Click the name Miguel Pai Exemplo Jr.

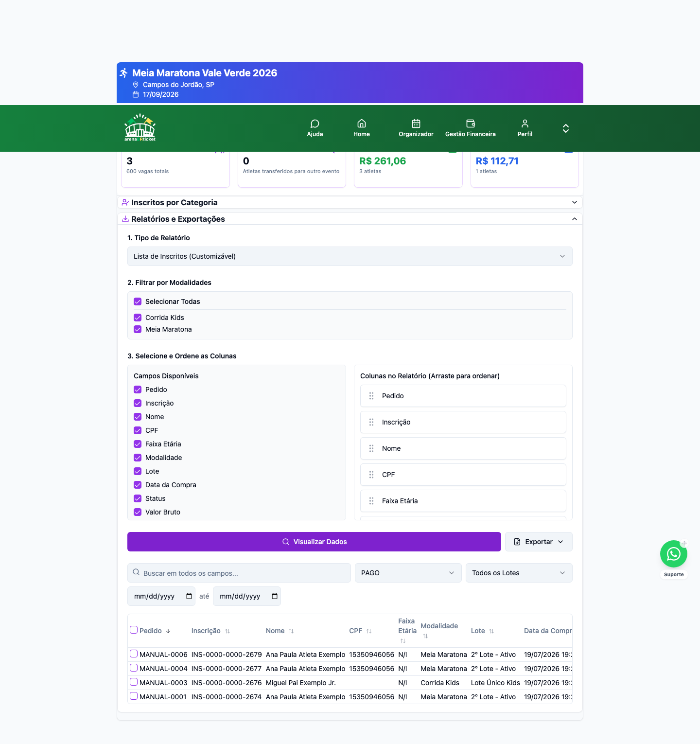(301, 683)
